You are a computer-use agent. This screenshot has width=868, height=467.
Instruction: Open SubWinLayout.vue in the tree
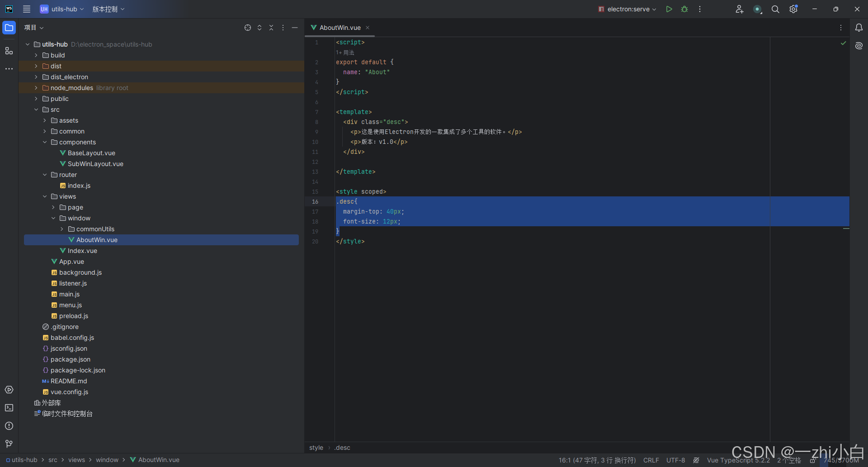tap(95, 164)
